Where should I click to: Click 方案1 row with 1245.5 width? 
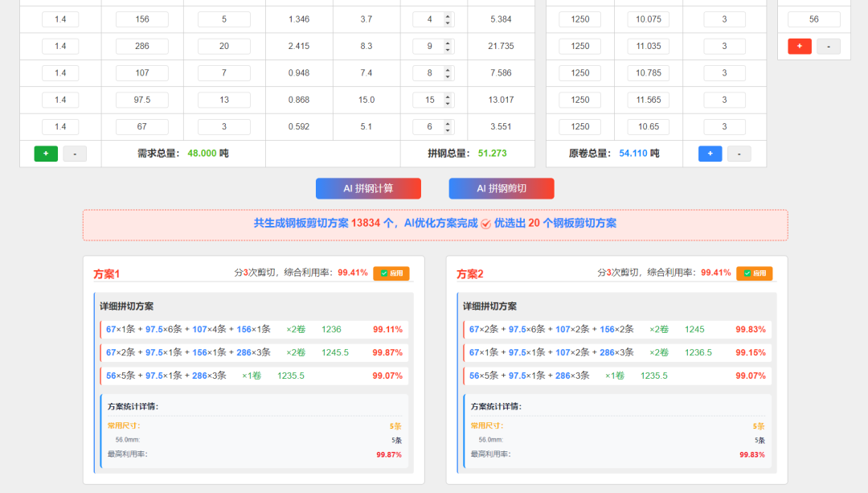tap(255, 352)
